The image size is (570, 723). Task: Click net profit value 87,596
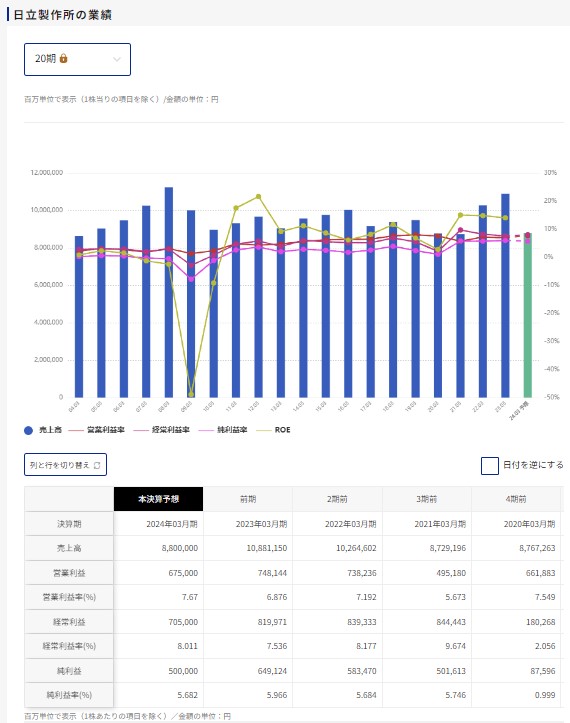pos(543,671)
